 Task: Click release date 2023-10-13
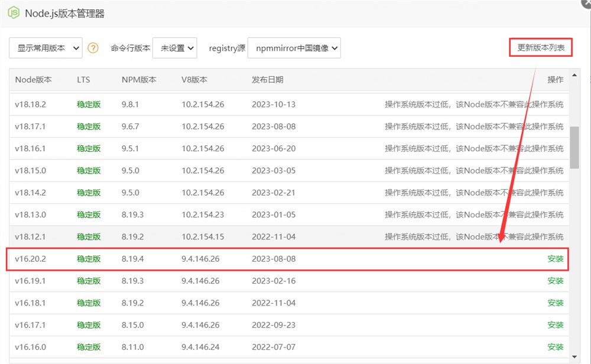[274, 105]
